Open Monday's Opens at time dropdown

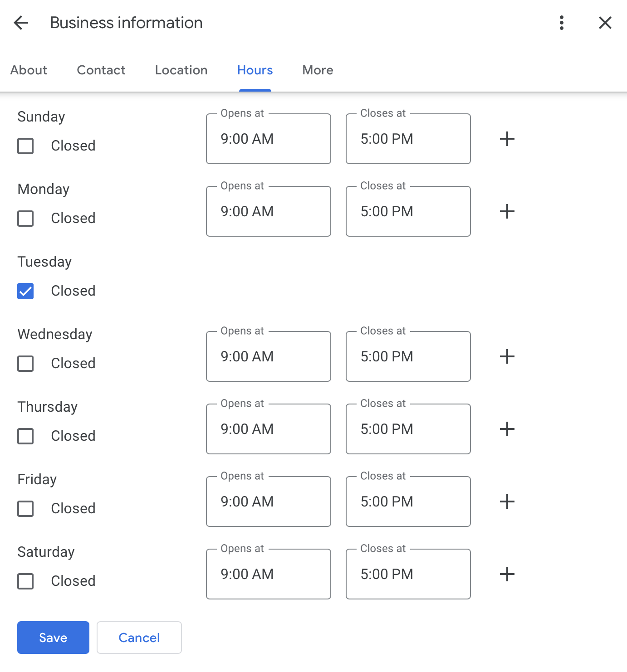pos(269,211)
